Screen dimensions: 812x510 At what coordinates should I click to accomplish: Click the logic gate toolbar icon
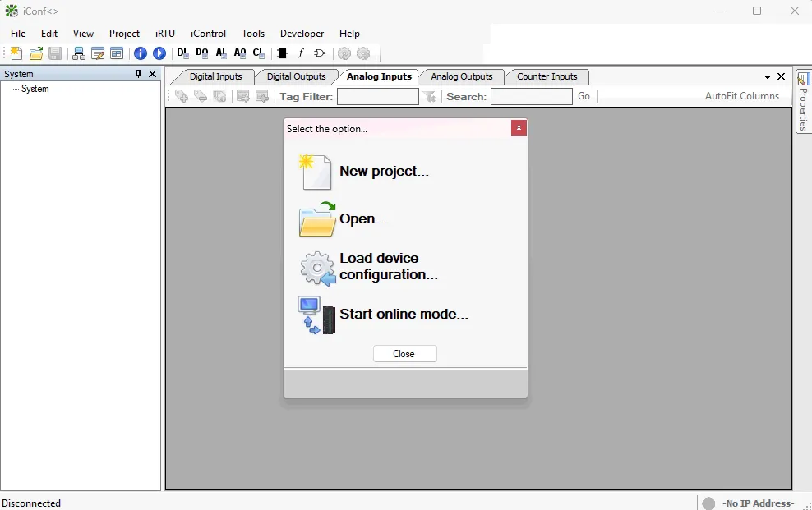[321, 53]
